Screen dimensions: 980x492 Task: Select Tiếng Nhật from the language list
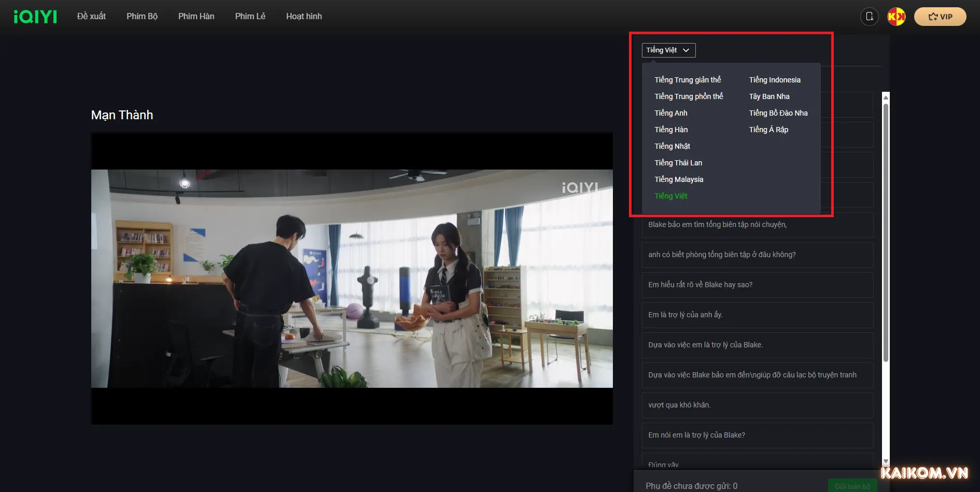(672, 146)
